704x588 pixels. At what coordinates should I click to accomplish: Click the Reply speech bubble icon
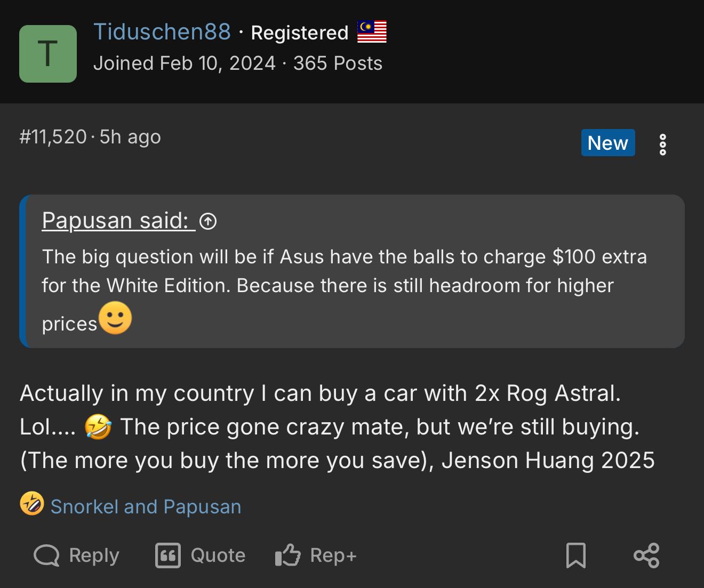tap(46, 555)
